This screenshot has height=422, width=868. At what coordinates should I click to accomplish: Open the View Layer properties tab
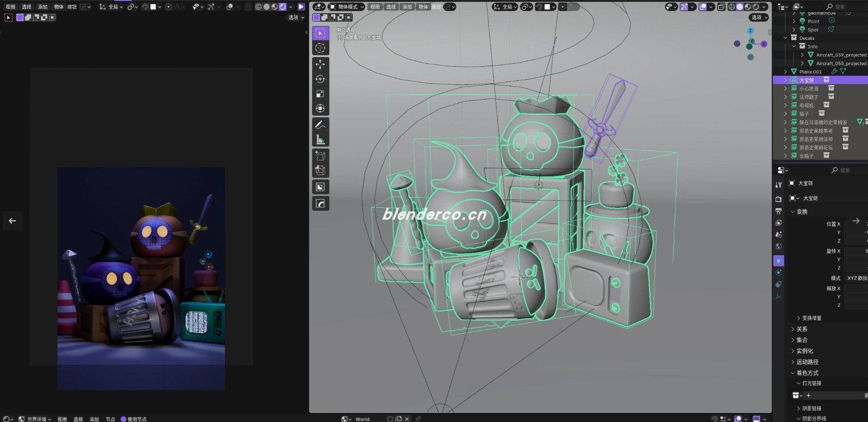point(779,223)
